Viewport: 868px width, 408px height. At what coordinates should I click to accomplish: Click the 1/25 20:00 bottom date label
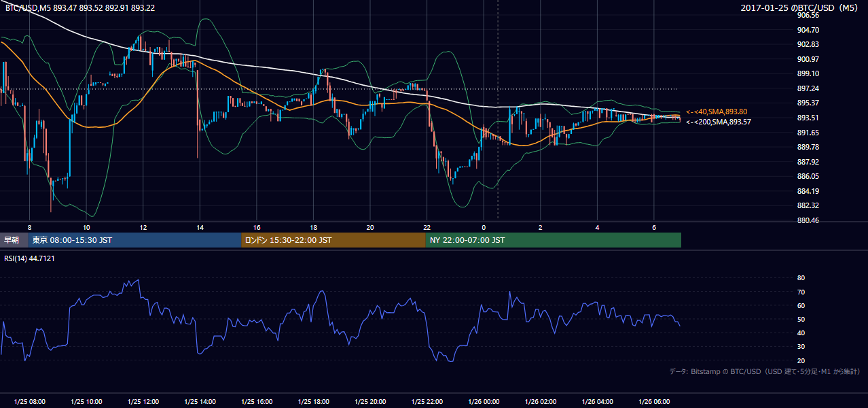click(x=369, y=402)
